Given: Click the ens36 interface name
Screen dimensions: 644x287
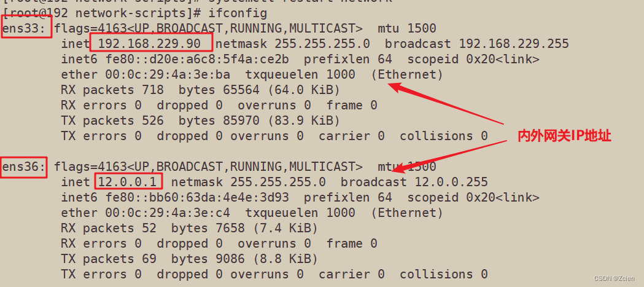Looking at the screenshot, I should pos(25,167).
